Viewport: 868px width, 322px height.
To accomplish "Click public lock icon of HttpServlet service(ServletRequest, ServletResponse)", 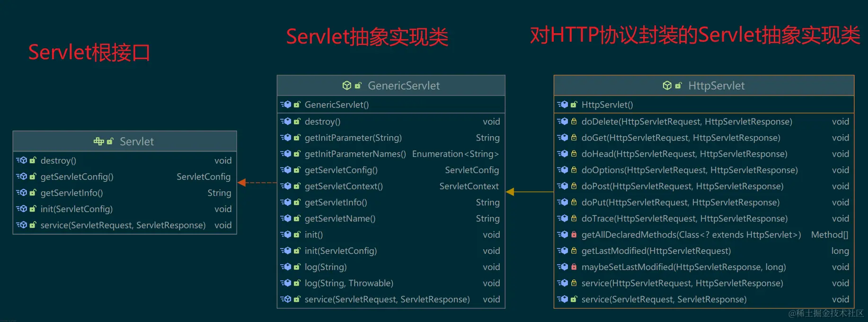I will [574, 299].
